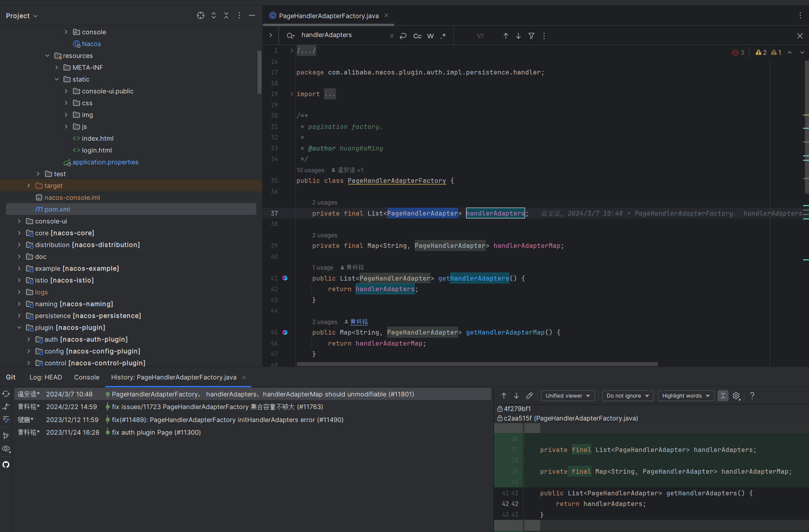This screenshot has height=532, width=809.
Task: Toggle eye view options in history sidebar
Action: tap(6, 449)
